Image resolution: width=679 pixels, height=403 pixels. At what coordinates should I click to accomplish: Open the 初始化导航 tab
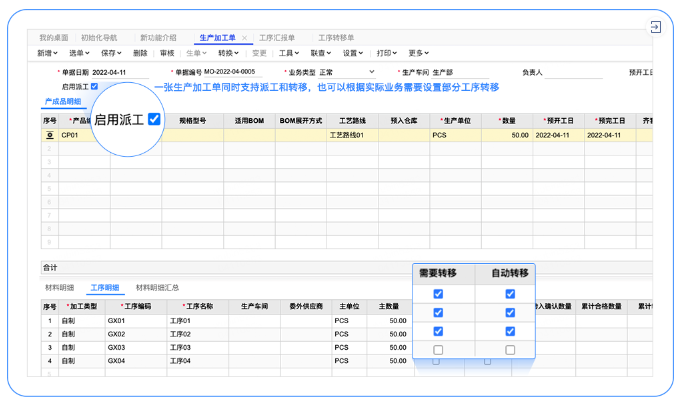pos(99,38)
